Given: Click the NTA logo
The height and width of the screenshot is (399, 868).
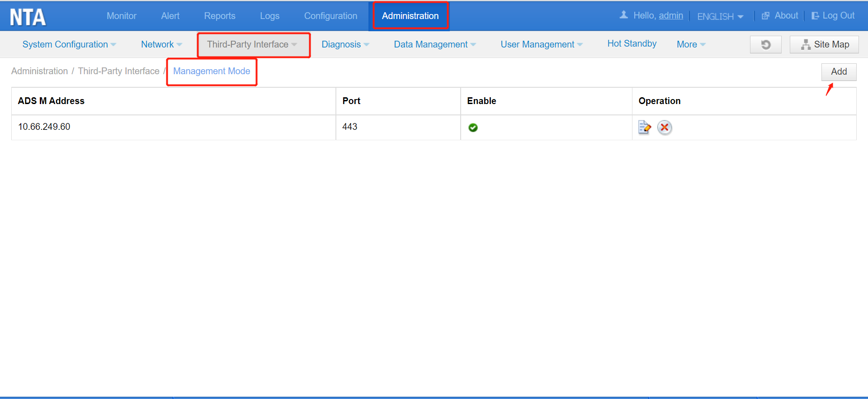Looking at the screenshot, I should click(28, 17).
